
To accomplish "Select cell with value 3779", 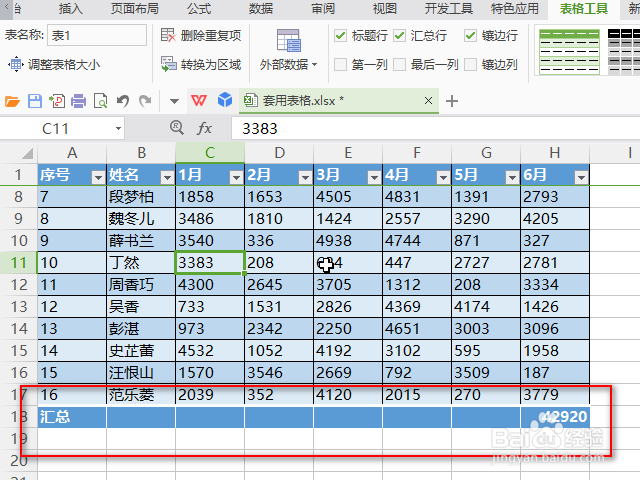I will pyautogui.click(x=555, y=395).
